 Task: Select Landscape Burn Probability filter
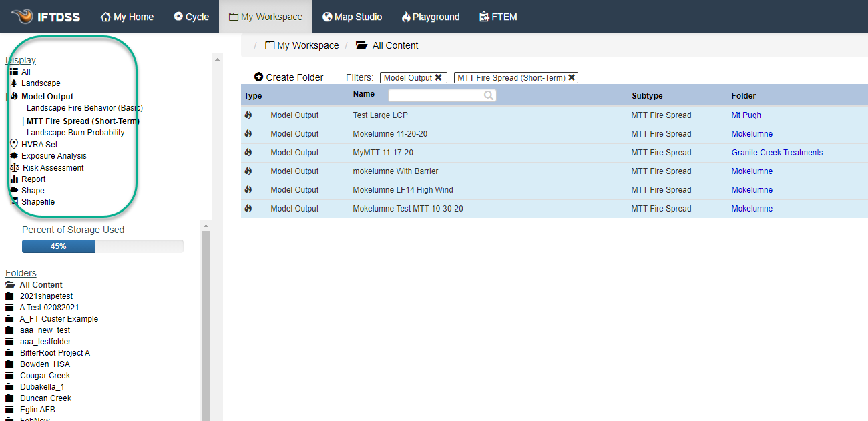(x=75, y=133)
